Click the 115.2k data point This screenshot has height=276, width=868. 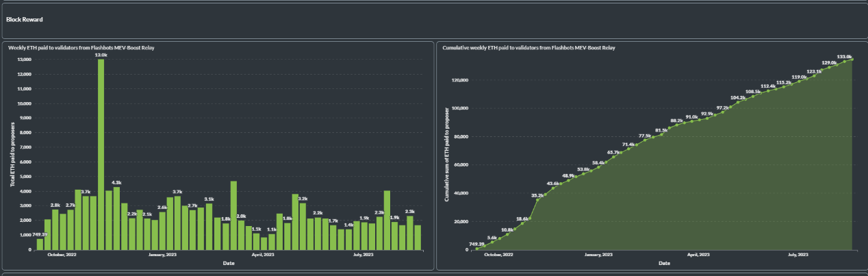point(783,87)
